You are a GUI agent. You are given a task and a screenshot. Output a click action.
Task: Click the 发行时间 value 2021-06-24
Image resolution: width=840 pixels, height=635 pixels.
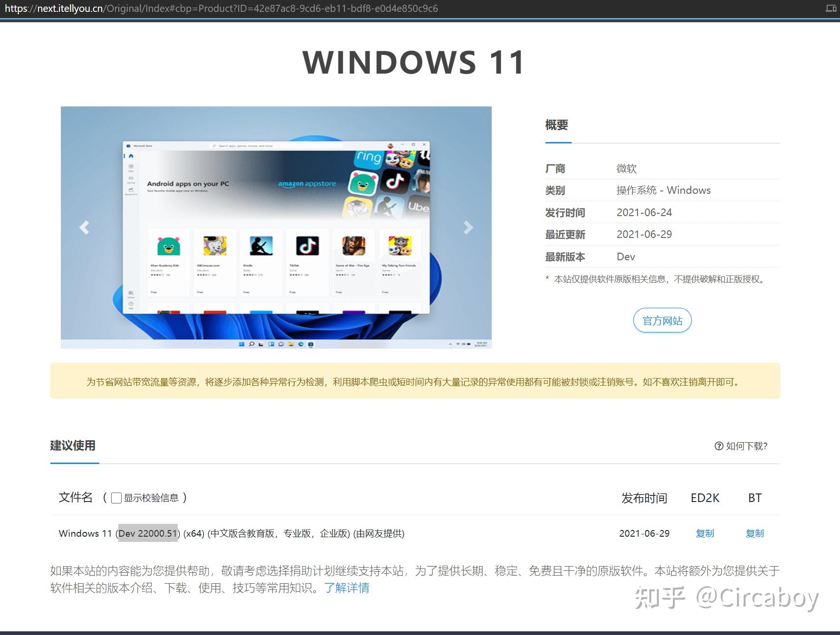point(644,212)
